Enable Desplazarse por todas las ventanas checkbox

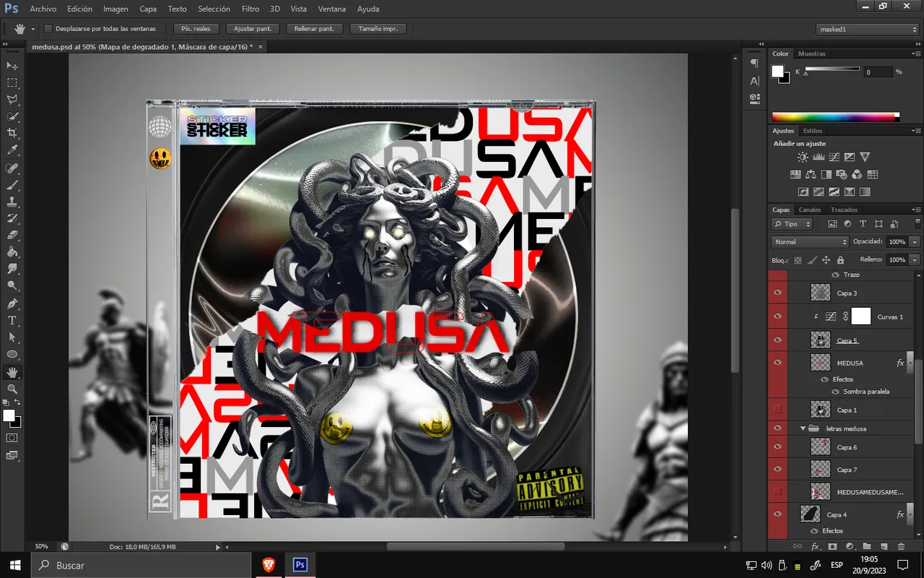click(48, 29)
